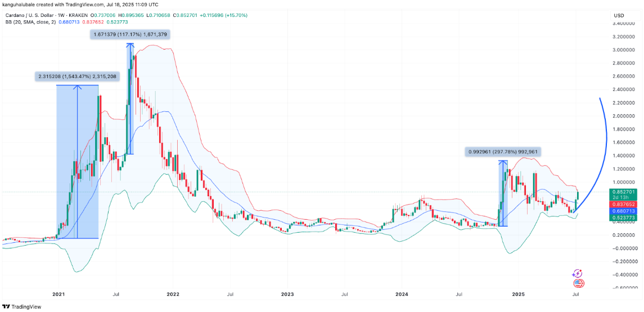
Task: Click the 2022 label on time axis
Action: pos(173,295)
